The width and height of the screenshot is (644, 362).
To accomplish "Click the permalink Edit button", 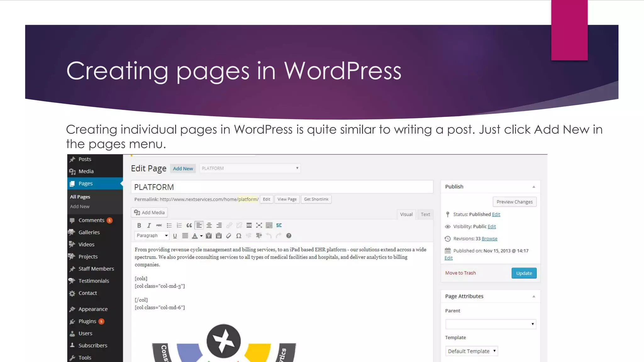I will (266, 199).
